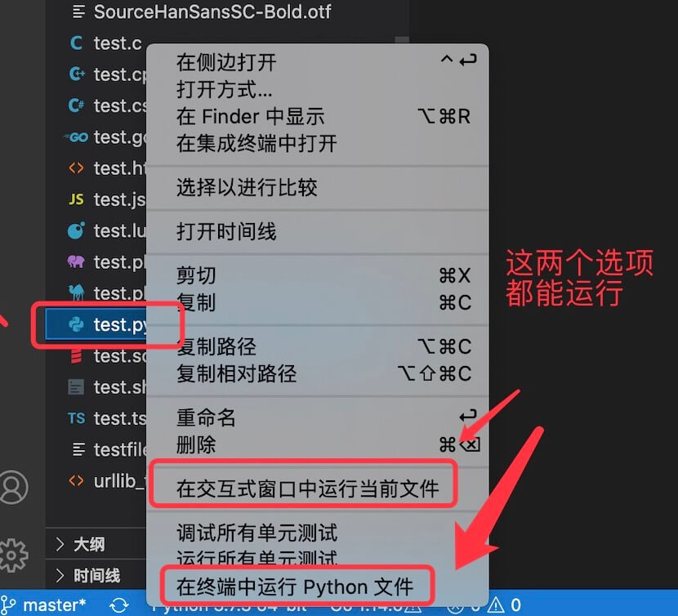Click the C file icon beside test.c
The image size is (678, 616).
click(x=76, y=42)
